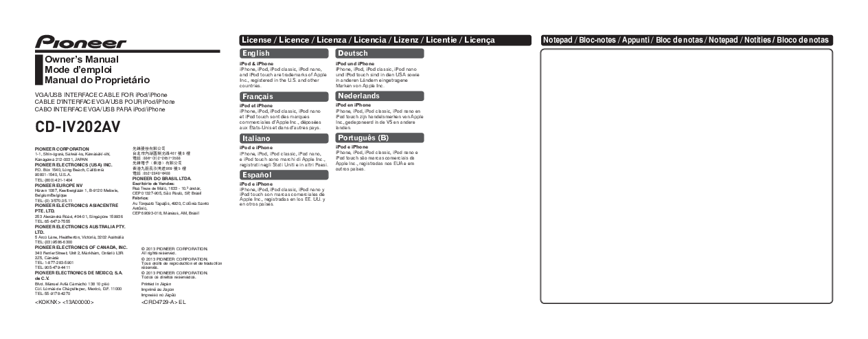Click 'iPod en iPhone' subheading under Nederlands

(x=354, y=105)
